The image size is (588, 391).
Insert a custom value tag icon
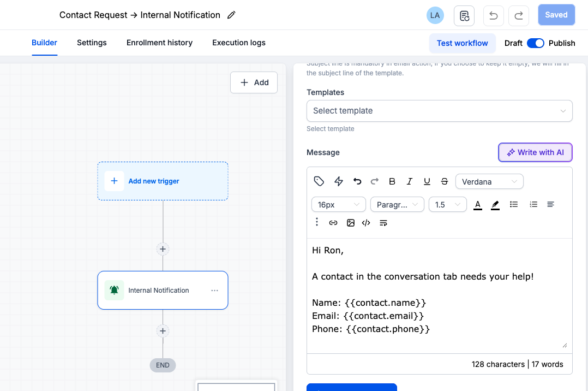[319, 181]
